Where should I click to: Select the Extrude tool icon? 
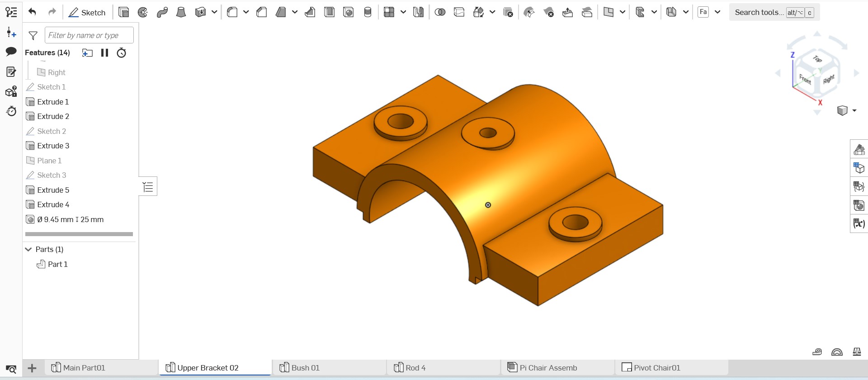click(x=123, y=12)
